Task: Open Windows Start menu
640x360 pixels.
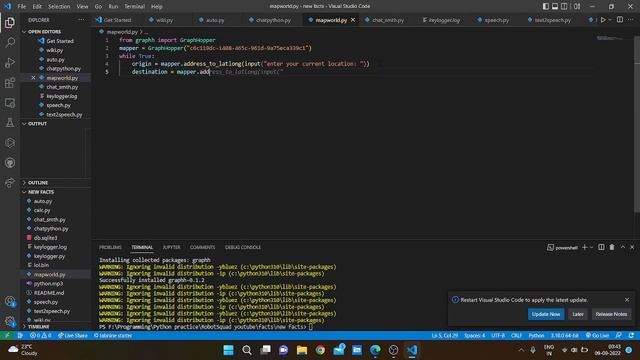Action: click(x=229, y=350)
